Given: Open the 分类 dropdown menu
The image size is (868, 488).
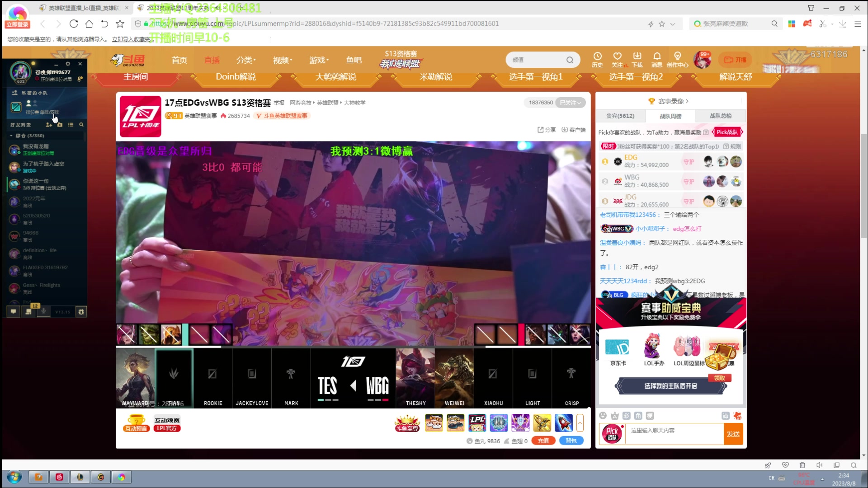Looking at the screenshot, I should point(246,60).
